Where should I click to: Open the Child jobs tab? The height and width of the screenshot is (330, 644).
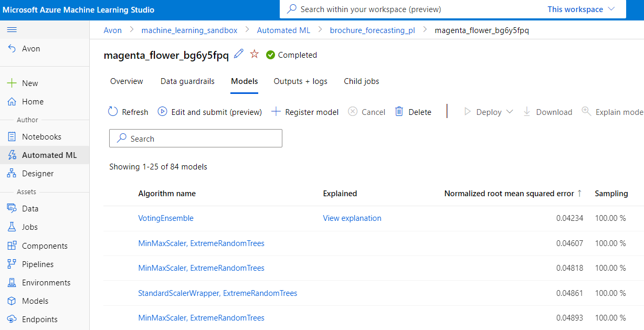362,81
